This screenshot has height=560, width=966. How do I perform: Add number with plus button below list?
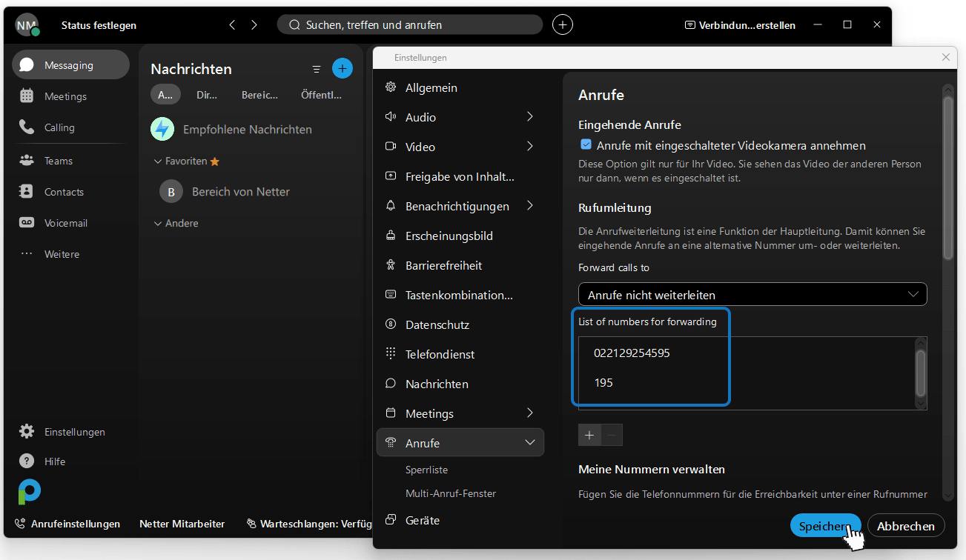(x=589, y=435)
